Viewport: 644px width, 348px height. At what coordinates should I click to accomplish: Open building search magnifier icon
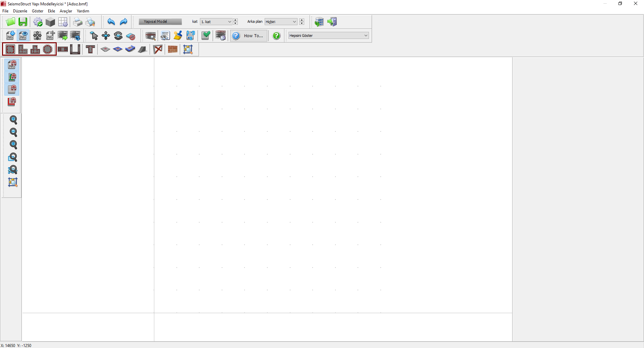tap(151, 36)
